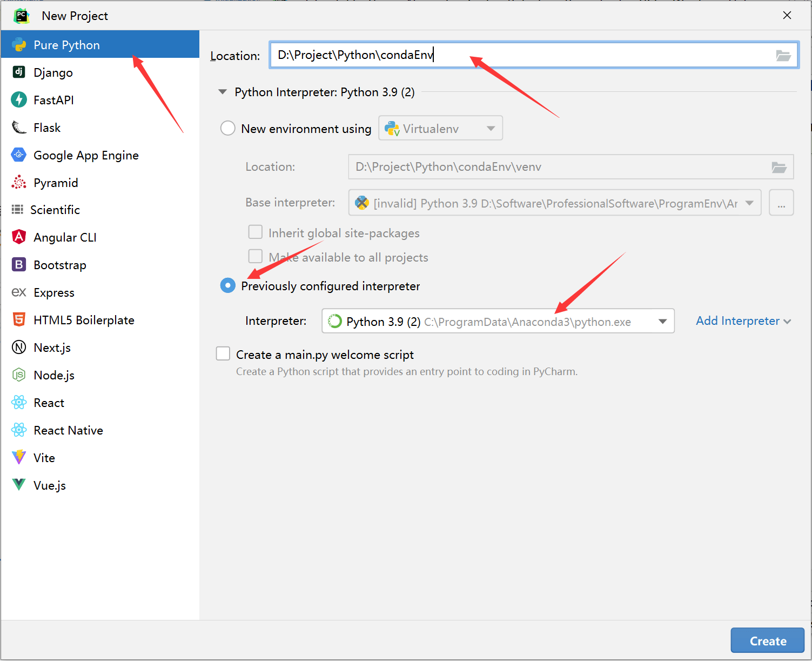Choose the Vue.js icon

[x=19, y=485]
